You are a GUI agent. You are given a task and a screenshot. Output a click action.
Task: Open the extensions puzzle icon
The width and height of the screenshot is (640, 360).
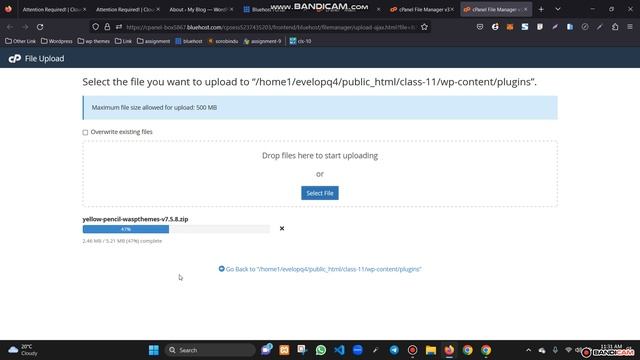coord(615,27)
